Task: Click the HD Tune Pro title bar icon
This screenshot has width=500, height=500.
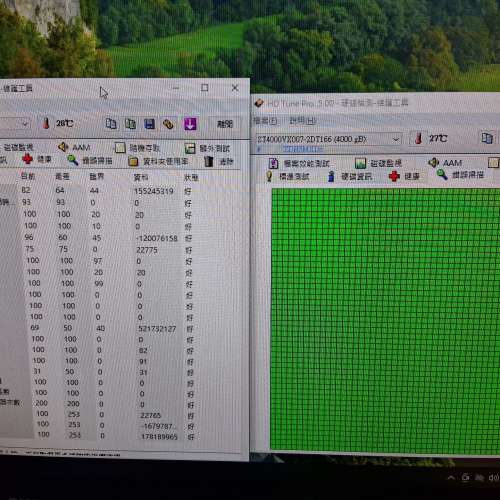Action: pyautogui.click(x=259, y=103)
